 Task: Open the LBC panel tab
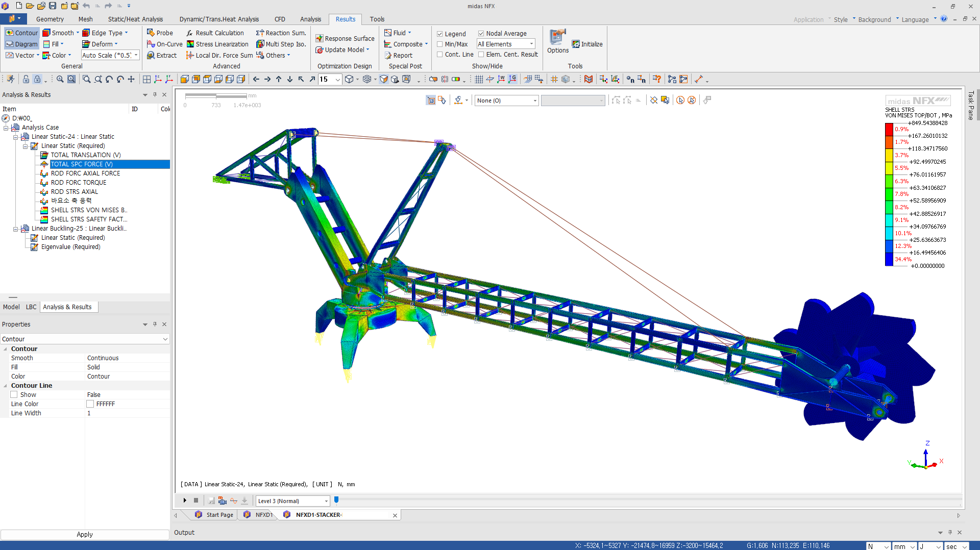(31, 307)
